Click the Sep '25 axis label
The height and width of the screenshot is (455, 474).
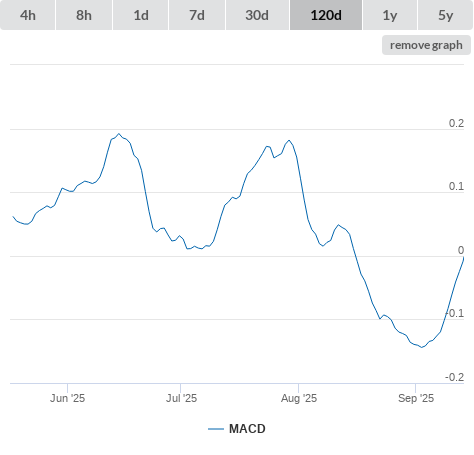click(x=416, y=398)
